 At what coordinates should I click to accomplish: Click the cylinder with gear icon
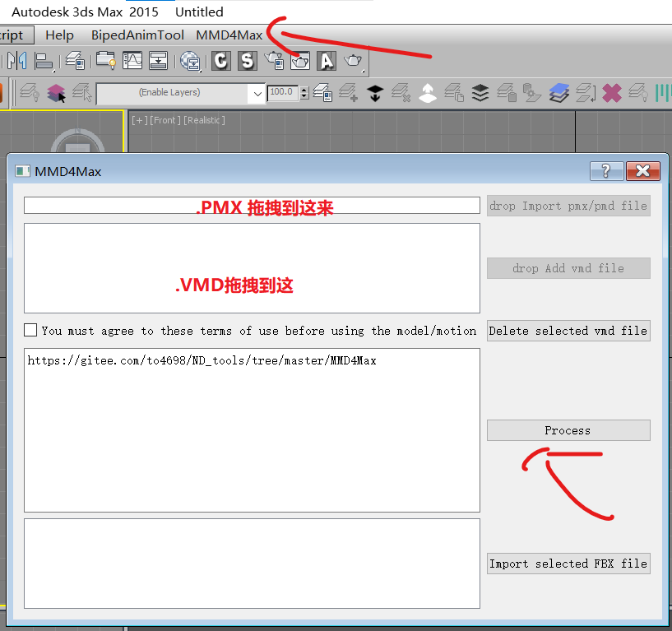pos(532,93)
